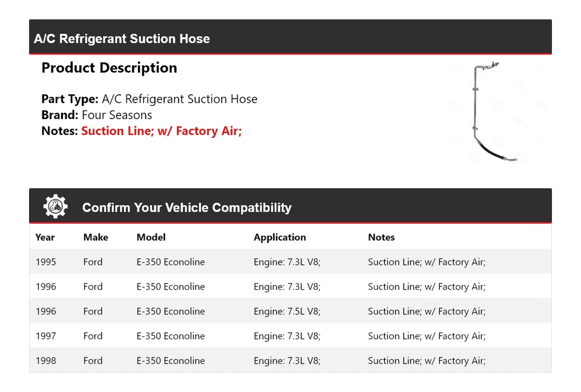Viewport: 581px width, 392px height.
Task: Click the Make column header
Action: (96, 237)
